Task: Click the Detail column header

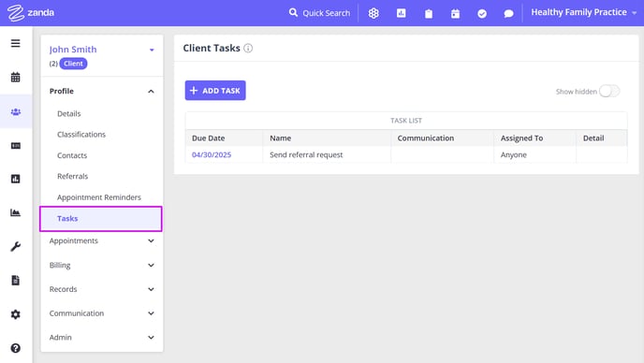Action: click(593, 138)
